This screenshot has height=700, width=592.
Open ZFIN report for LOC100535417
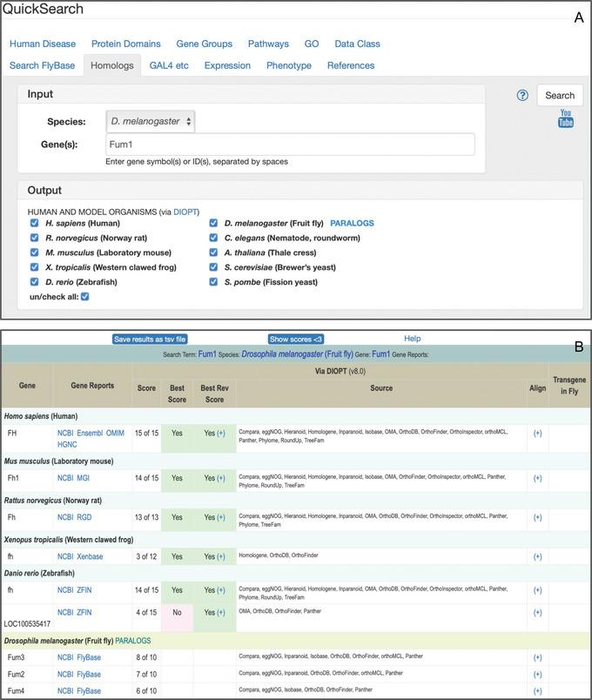84,613
